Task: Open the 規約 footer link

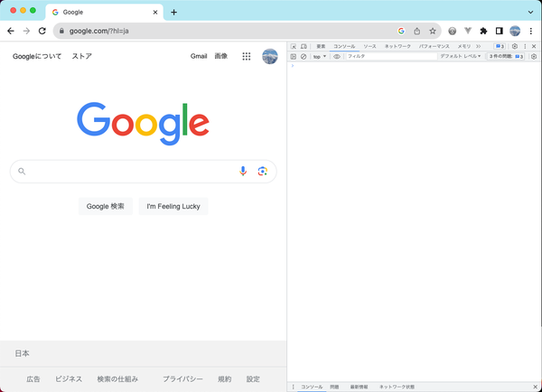Action: 224,379
